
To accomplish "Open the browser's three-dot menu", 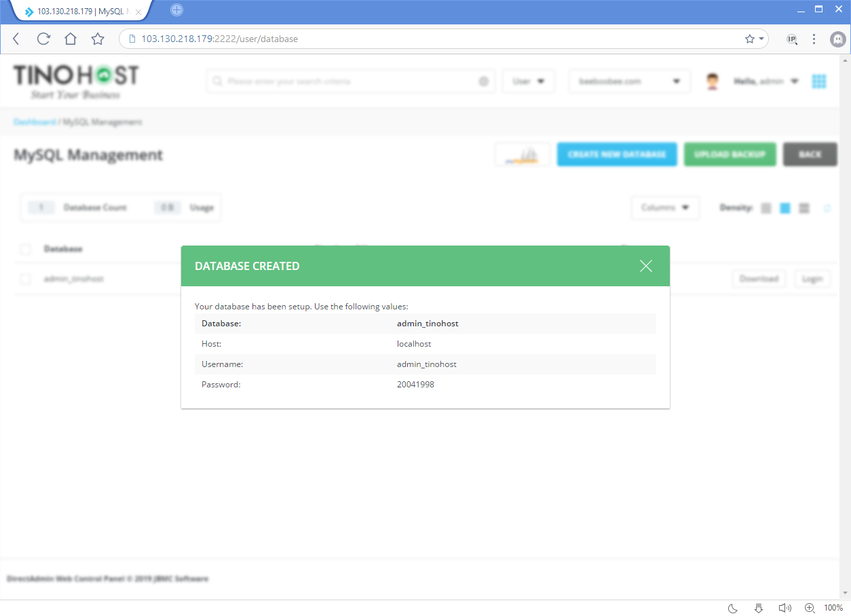I will [x=814, y=39].
